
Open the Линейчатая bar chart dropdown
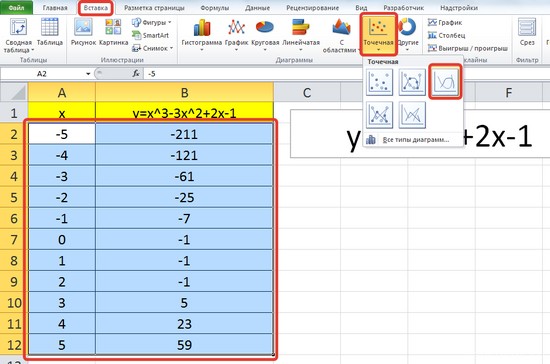(x=301, y=35)
